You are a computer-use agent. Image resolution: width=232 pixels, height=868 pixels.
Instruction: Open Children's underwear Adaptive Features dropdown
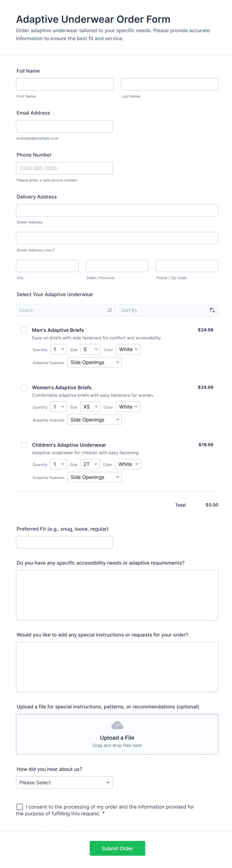point(94,477)
